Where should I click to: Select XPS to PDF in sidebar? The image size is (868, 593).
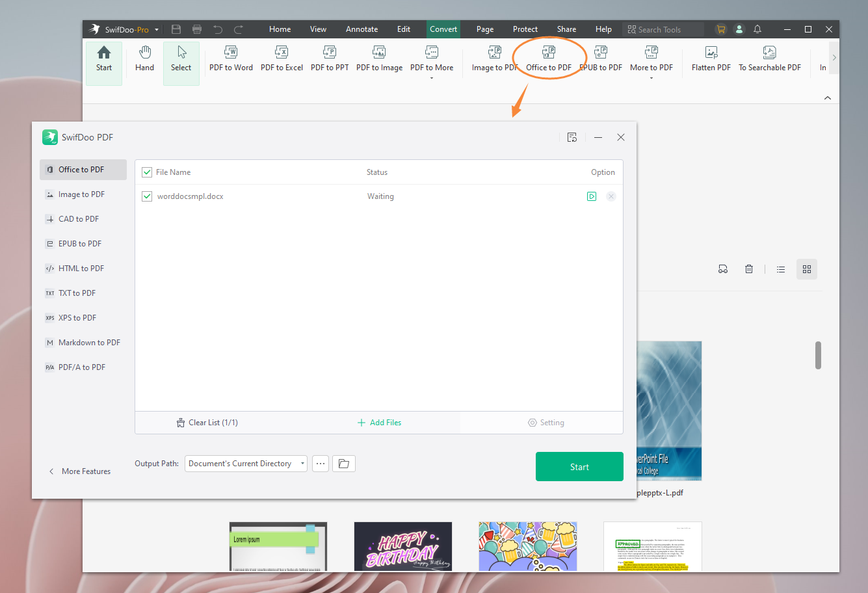click(83, 318)
